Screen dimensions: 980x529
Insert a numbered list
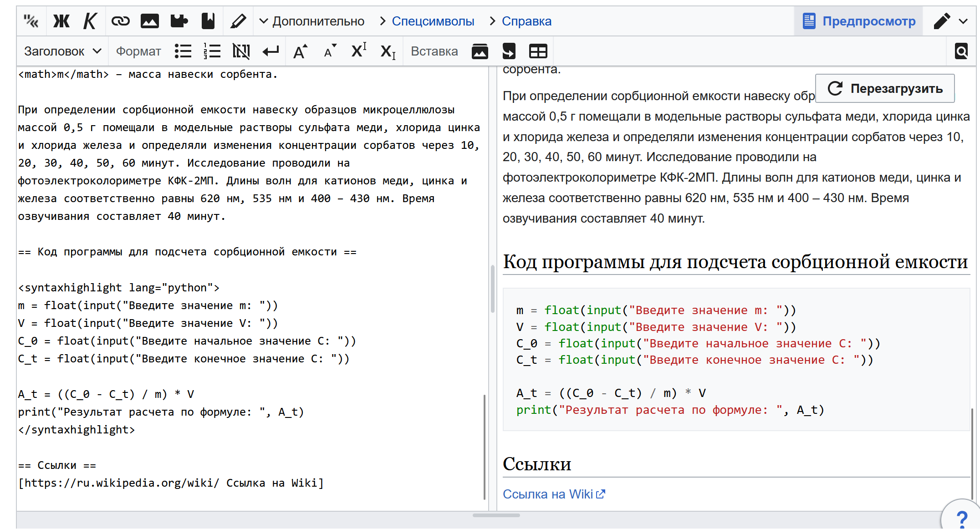click(212, 51)
